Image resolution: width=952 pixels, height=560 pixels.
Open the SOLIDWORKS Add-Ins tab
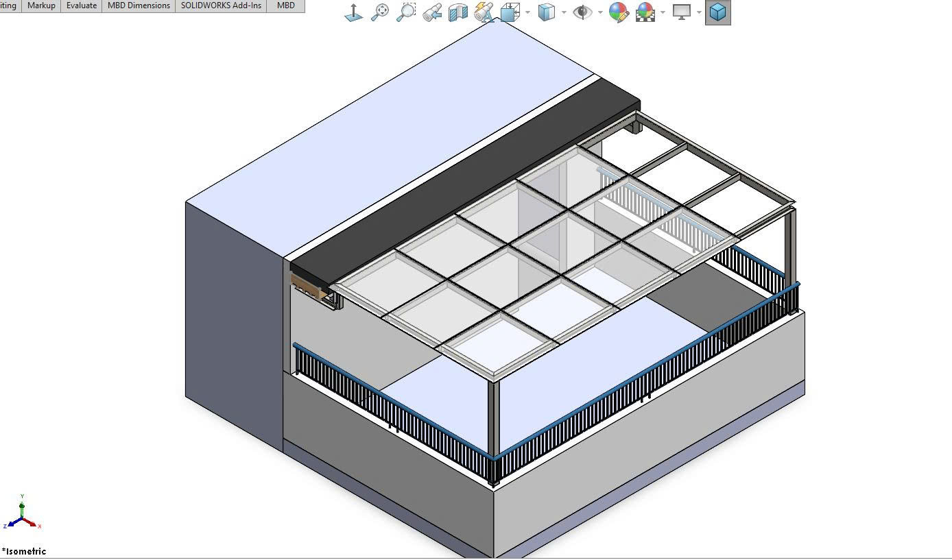click(221, 5)
